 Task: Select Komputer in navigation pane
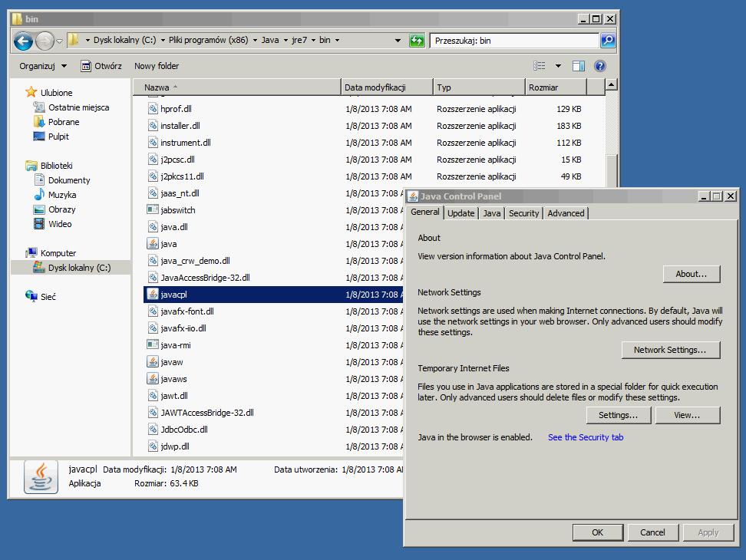click(x=58, y=253)
